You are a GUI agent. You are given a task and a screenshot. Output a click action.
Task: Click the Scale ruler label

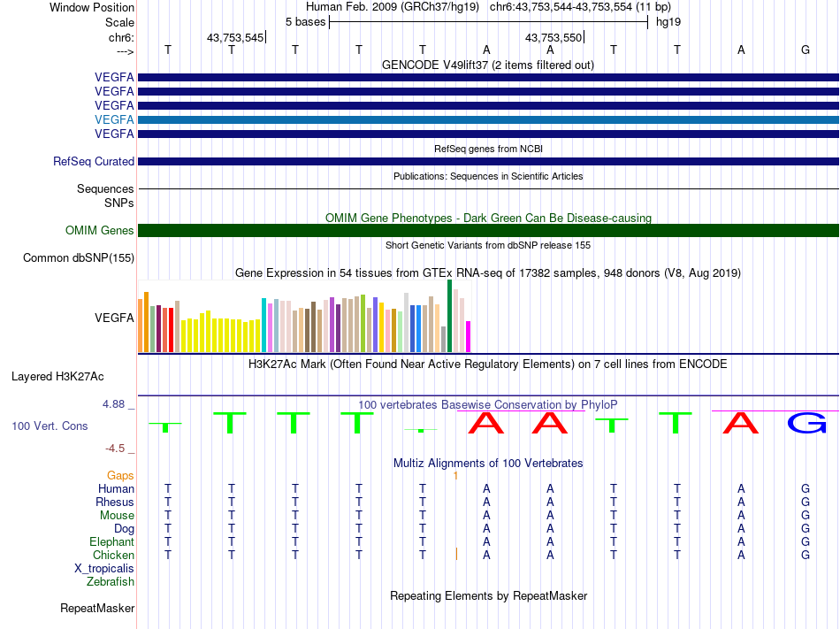click(119, 22)
